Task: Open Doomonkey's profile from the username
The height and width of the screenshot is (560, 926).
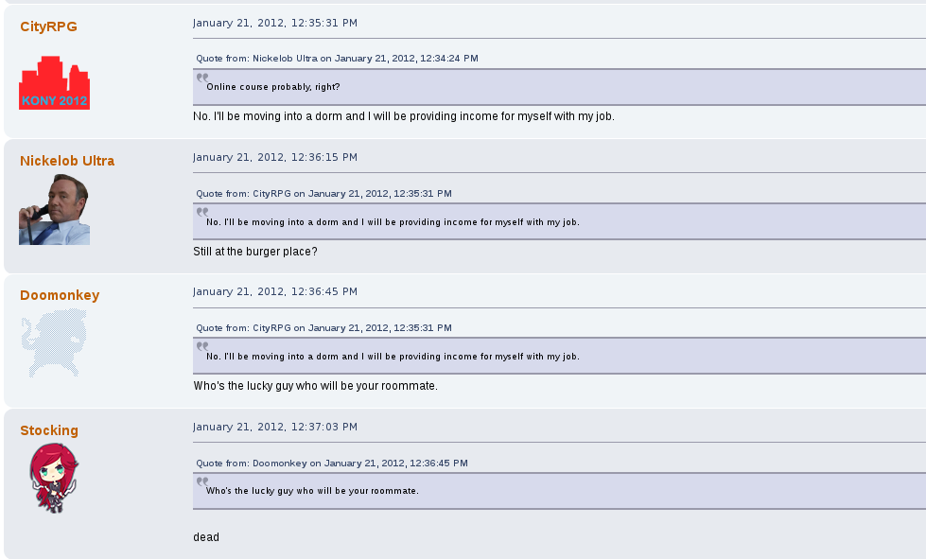Action: coord(60,295)
